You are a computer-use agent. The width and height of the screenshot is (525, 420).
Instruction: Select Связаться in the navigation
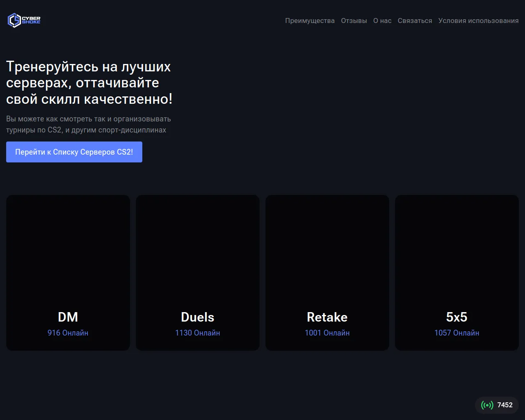(415, 21)
